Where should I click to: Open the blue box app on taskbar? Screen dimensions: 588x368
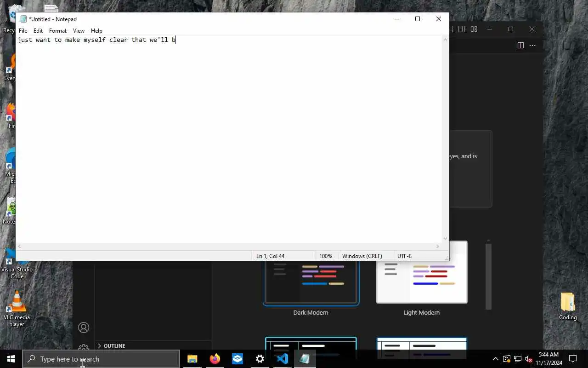[x=237, y=359]
